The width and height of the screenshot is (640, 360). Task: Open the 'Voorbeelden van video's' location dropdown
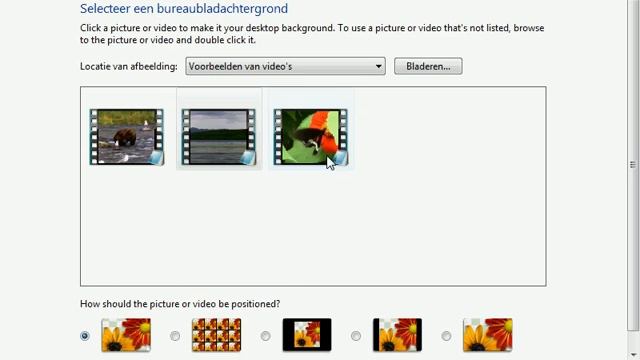click(285, 66)
